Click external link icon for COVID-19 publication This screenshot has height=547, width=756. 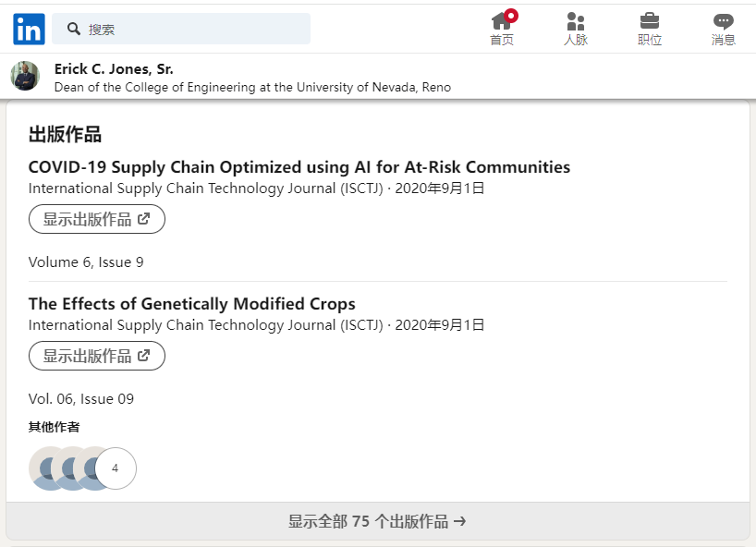tap(143, 219)
